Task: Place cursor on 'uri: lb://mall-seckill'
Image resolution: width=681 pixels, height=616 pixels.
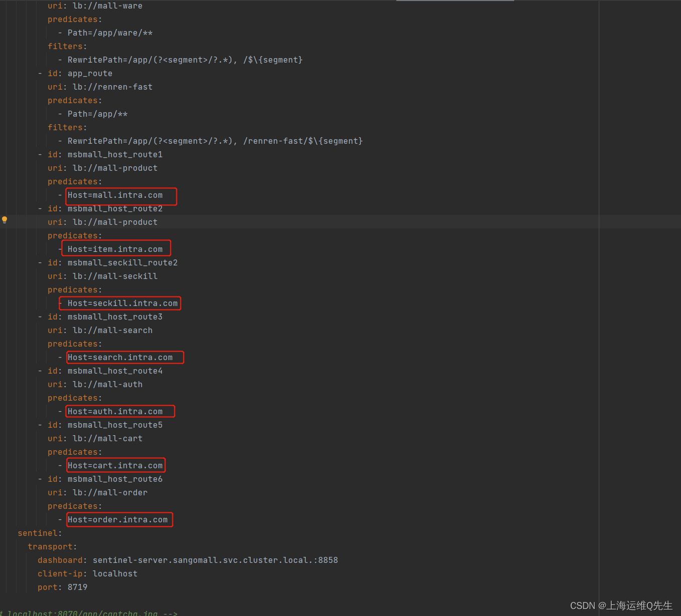Action: (x=103, y=276)
